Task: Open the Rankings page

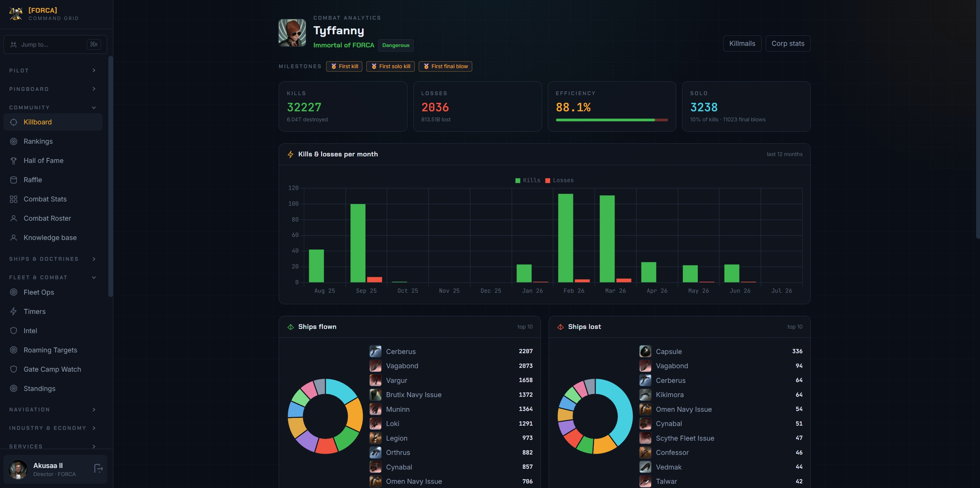Action: pyautogui.click(x=53, y=141)
